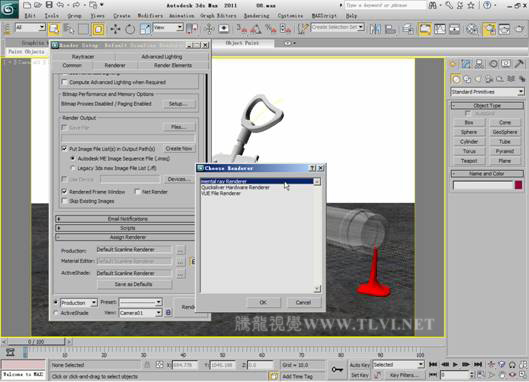This screenshot has width=529, height=382.
Task: Click the Render Production teapot icon
Action: (520, 29)
